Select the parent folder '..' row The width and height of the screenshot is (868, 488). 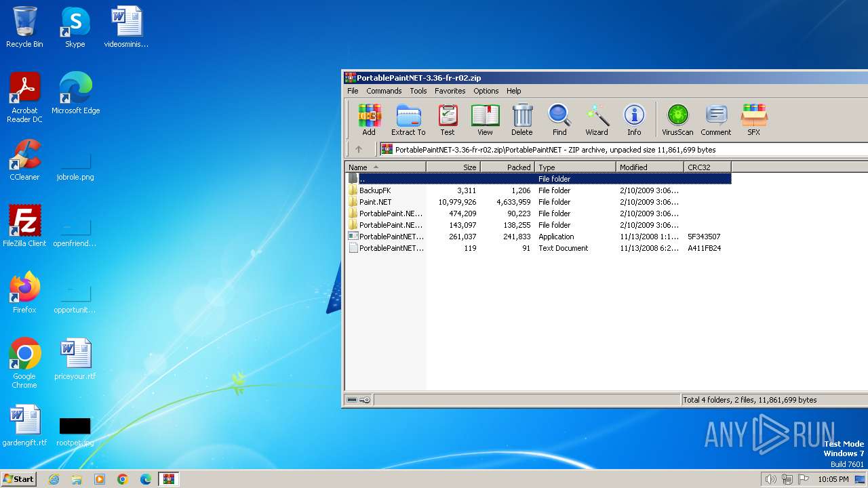538,179
